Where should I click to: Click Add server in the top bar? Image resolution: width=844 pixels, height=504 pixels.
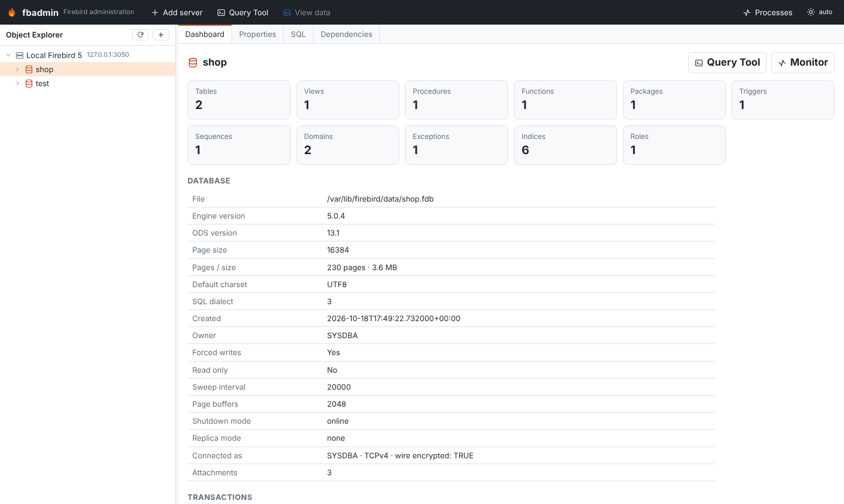click(177, 12)
